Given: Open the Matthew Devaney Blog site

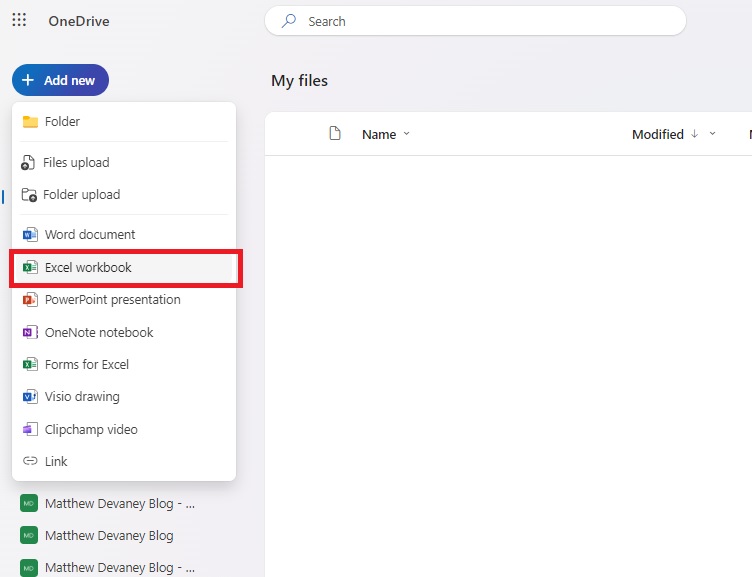Looking at the screenshot, I should pos(109,535).
